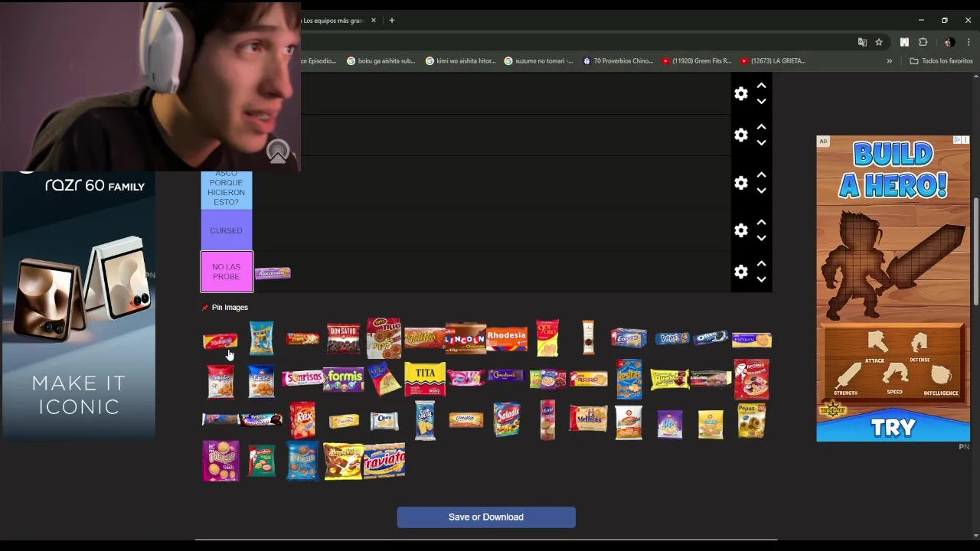980x551 pixels.
Task: Open the browser extensions menu
Action: 923,42
